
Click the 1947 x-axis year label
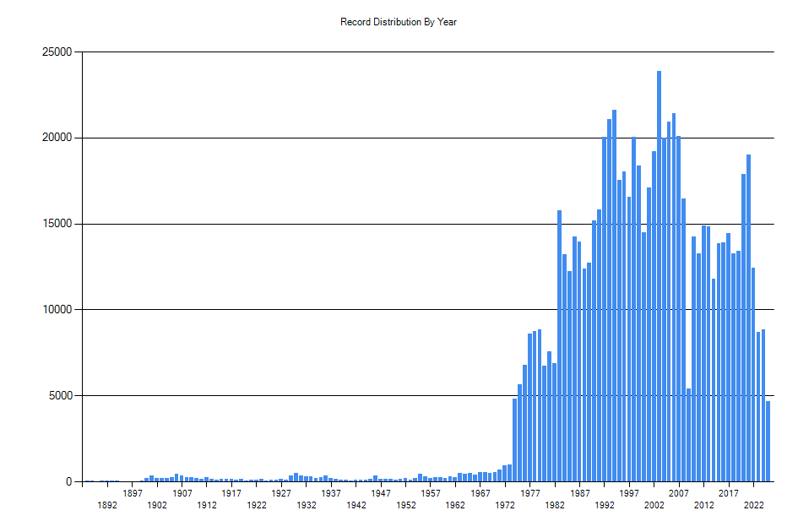[x=381, y=494]
